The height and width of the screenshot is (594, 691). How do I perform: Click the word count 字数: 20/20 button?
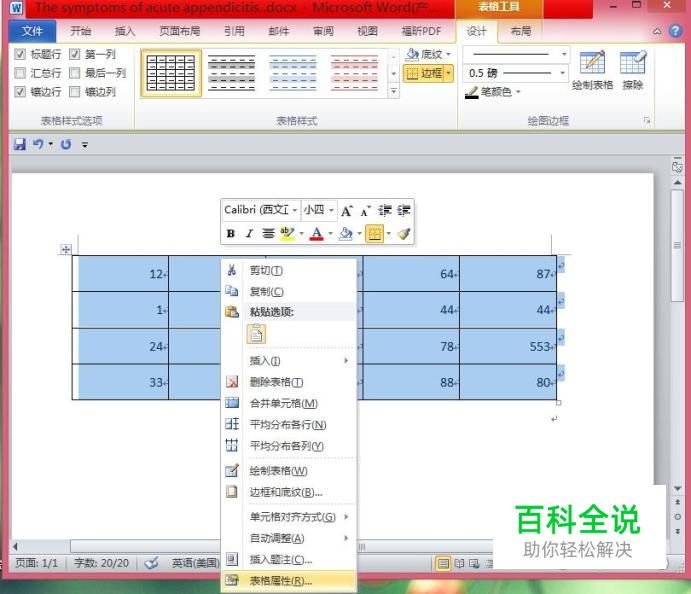click(101, 563)
